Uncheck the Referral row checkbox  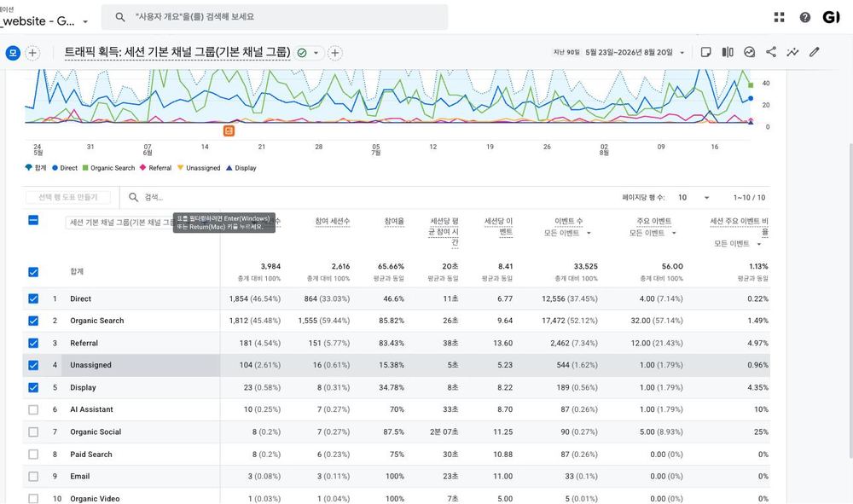33,343
